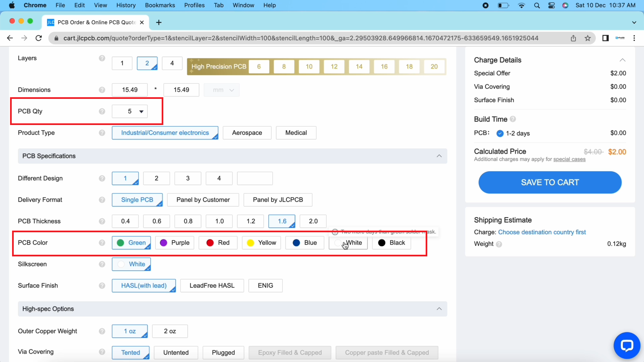This screenshot has height=362, width=644.
Task: Select Red PCB color
Action: pyautogui.click(x=218, y=243)
